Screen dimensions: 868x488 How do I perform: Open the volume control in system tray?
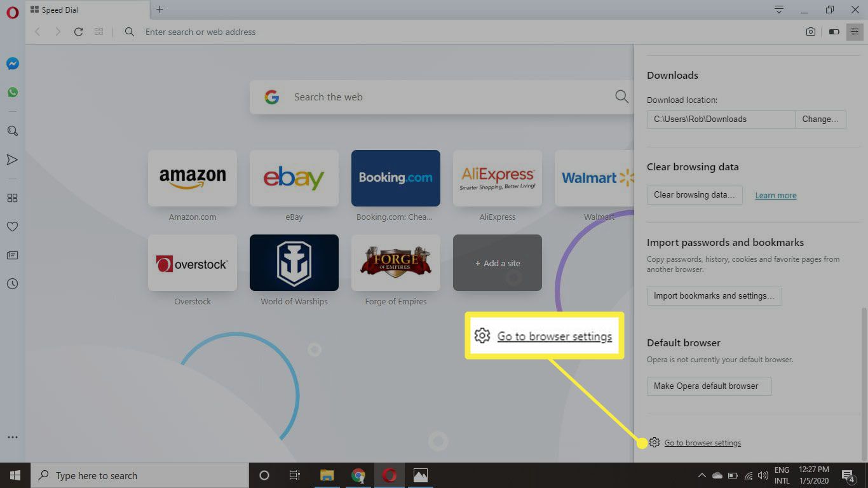(x=763, y=475)
